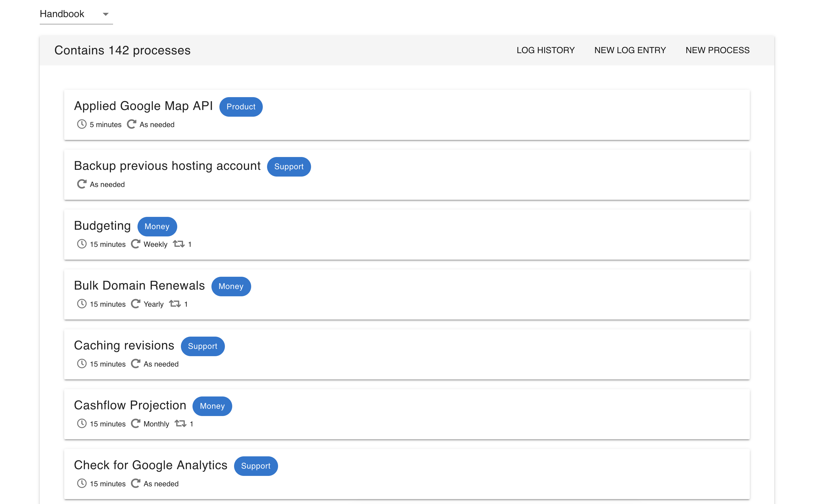Click Support tag on Backup previous hosting account
Viewport: 814px width, 504px height.
pos(289,167)
